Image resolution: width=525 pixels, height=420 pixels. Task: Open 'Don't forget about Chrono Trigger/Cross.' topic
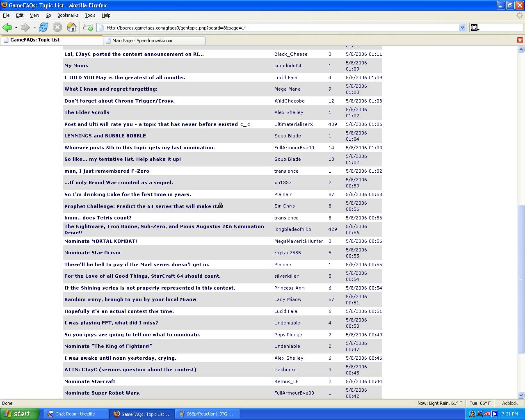(x=119, y=101)
